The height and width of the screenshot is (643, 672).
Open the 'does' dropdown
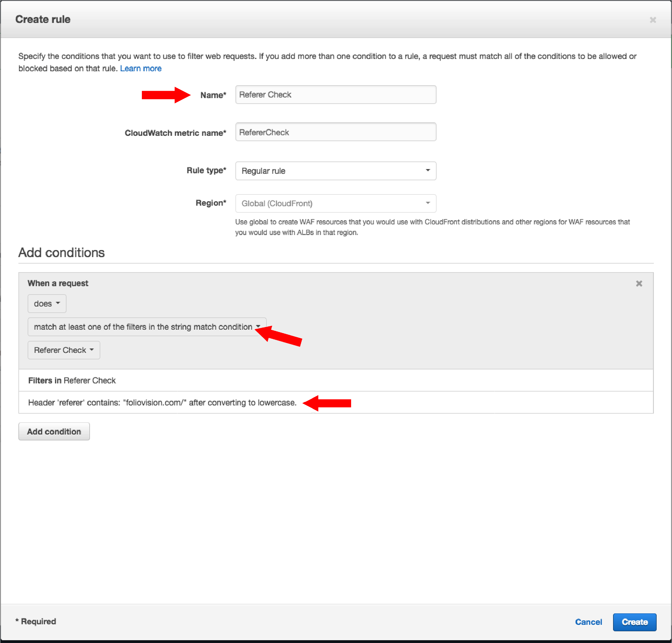pos(47,304)
